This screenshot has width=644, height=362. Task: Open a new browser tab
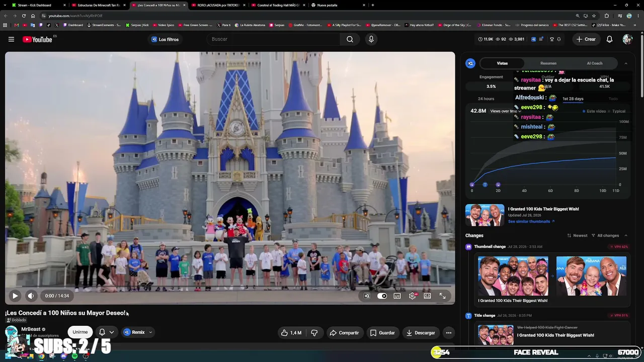(x=373, y=5)
